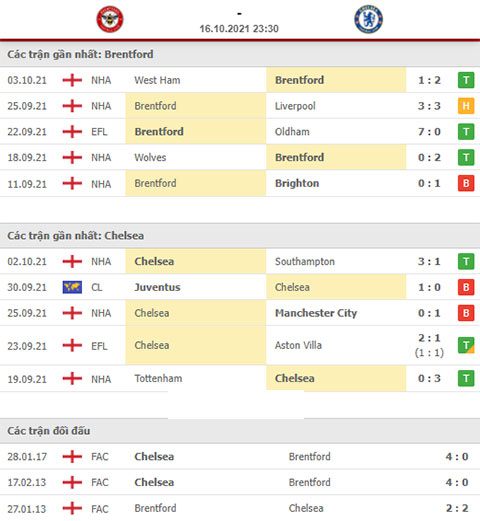Click the green T badge for West Ham match
This screenshot has width=480, height=521.
click(x=466, y=80)
